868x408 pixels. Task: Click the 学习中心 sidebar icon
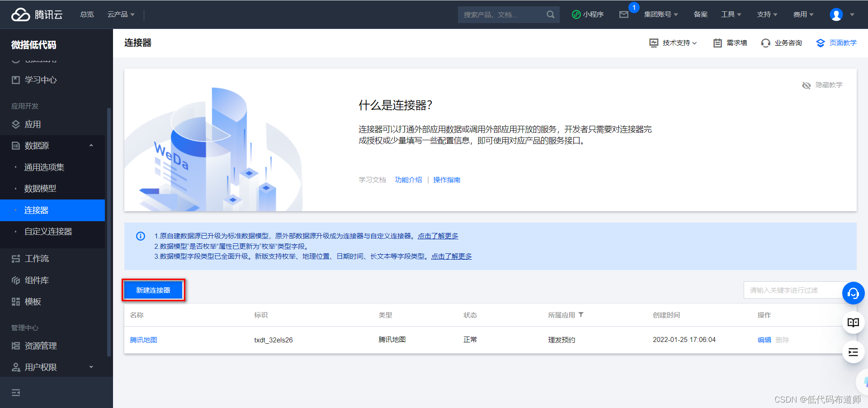(16, 80)
